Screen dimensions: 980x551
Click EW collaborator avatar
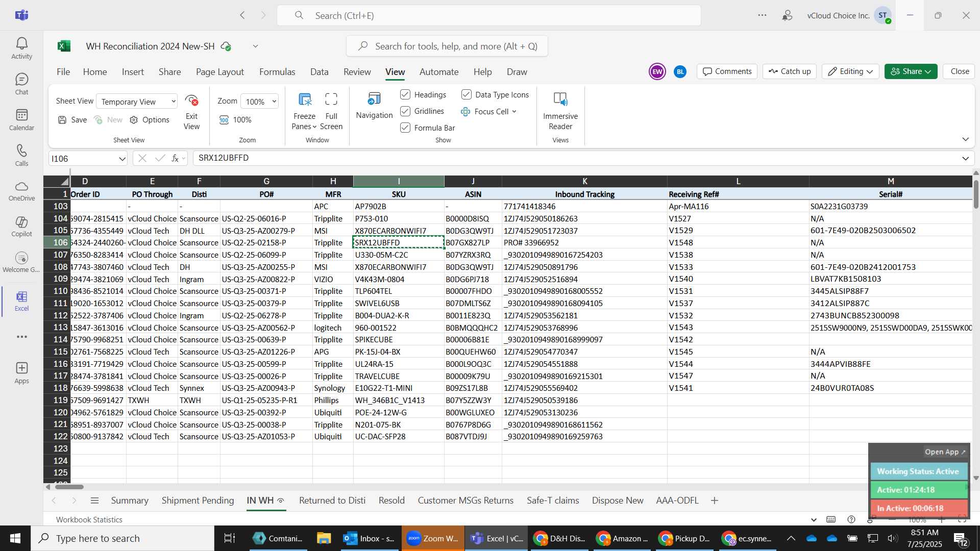pyautogui.click(x=657, y=71)
